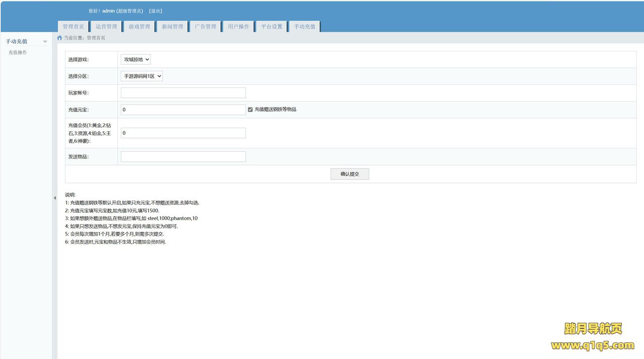Switch to the 运营管理 tab
This screenshot has height=359, width=644.
107,27
